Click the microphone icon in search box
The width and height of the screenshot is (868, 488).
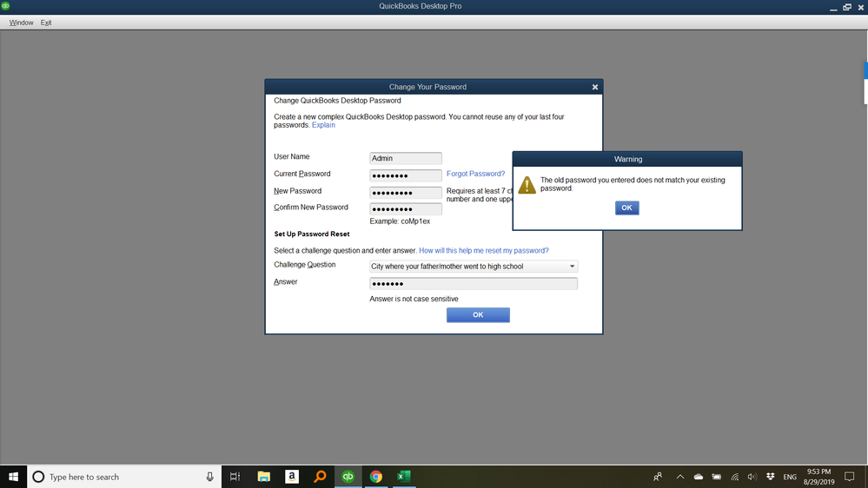(x=209, y=477)
